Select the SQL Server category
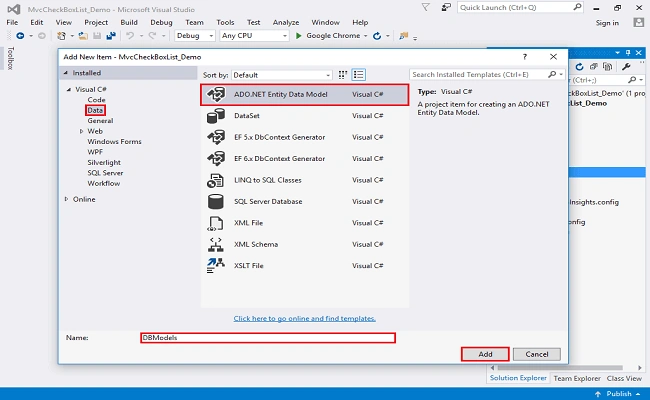 point(105,173)
